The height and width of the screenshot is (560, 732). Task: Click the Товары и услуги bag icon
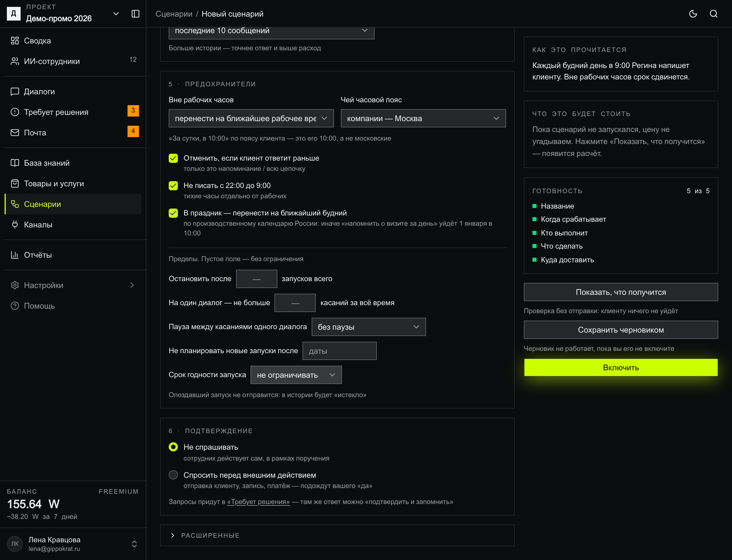tap(15, 184)
